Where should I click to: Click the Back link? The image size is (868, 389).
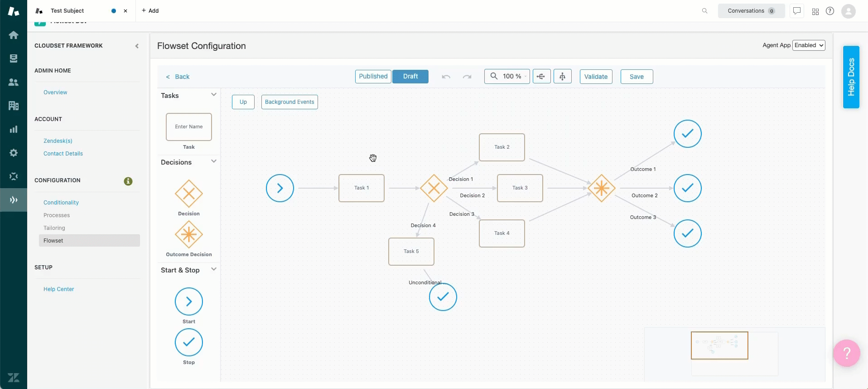[178, 77]
